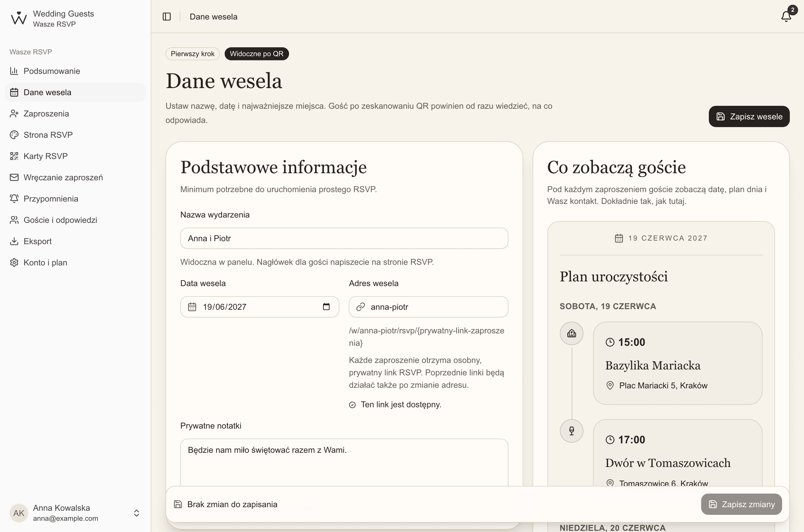
Task: Open the notifications bell
Action: 786,16
